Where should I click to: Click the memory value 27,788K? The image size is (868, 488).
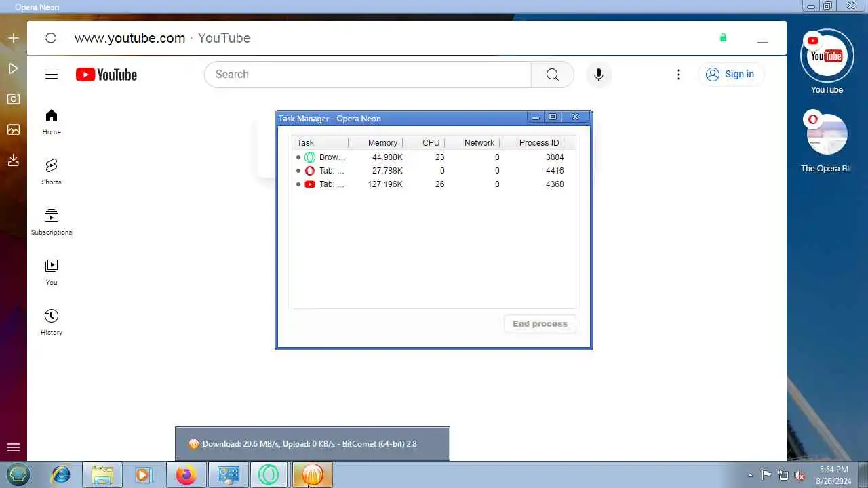pyautogui.click(x=387, y=171)
